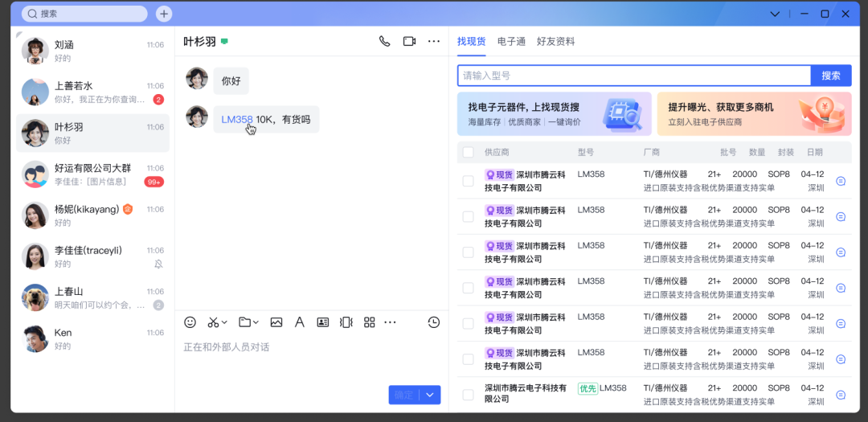Click the inquiry chat icon in sixth supplier row

coord(841,359)
